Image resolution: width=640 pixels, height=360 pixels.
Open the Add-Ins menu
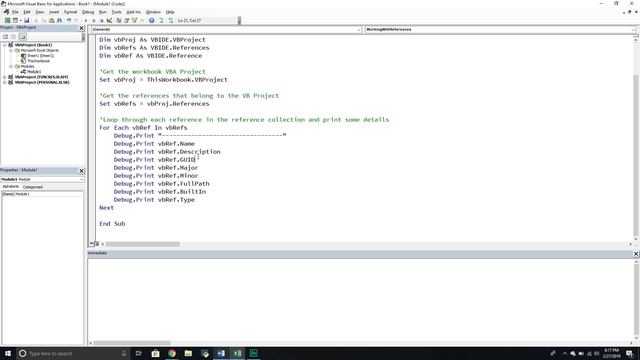[x=133, y=12]
